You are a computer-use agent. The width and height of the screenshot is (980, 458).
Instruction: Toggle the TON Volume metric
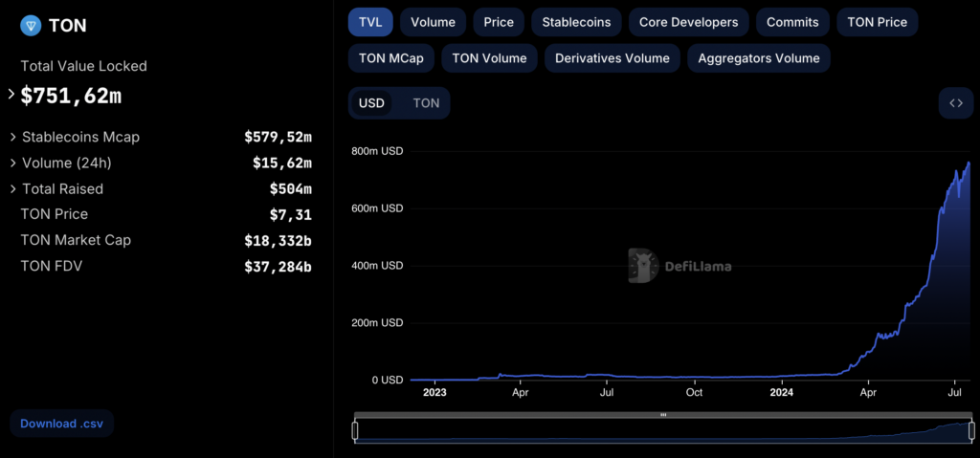[x=489, y=58]
